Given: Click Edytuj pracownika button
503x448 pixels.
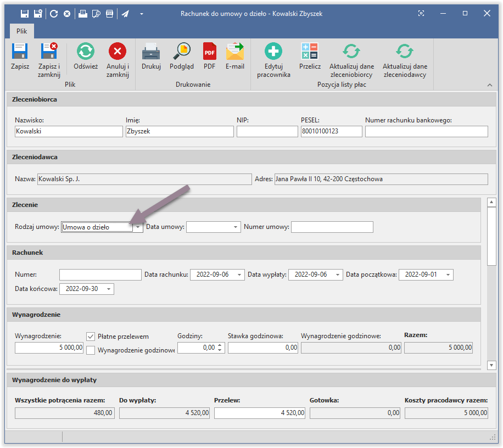Looking at the screenshot, I should coord(273,60).
